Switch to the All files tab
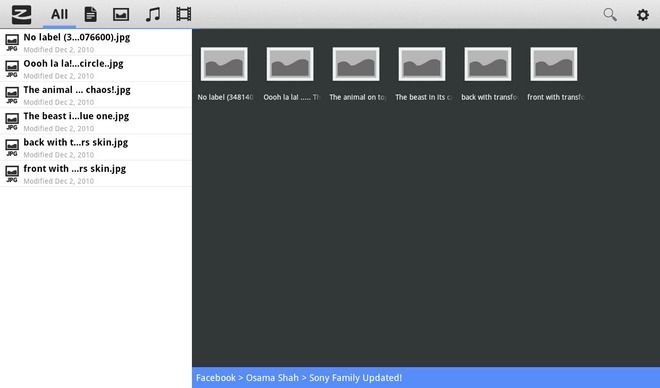The height and width of the screenshot is (388, 660). [59, 14]
